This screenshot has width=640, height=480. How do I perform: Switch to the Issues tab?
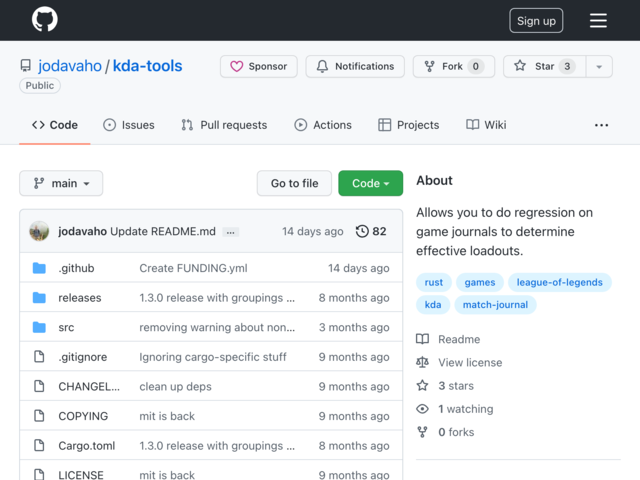coord(129,125)
